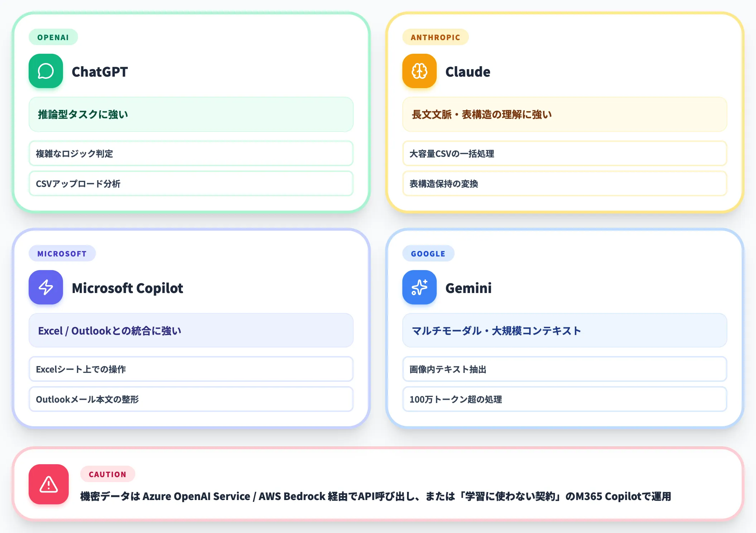Click the green ChatGPT chat bubble icon
Image resolution: width=756 pixels, height=533 pixels.
(46, 71)
